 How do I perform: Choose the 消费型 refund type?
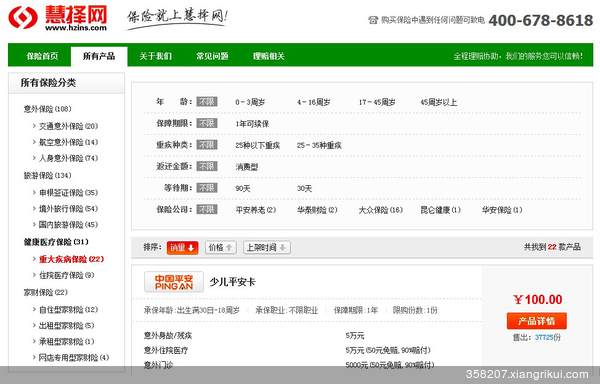[x=247, y=167]
